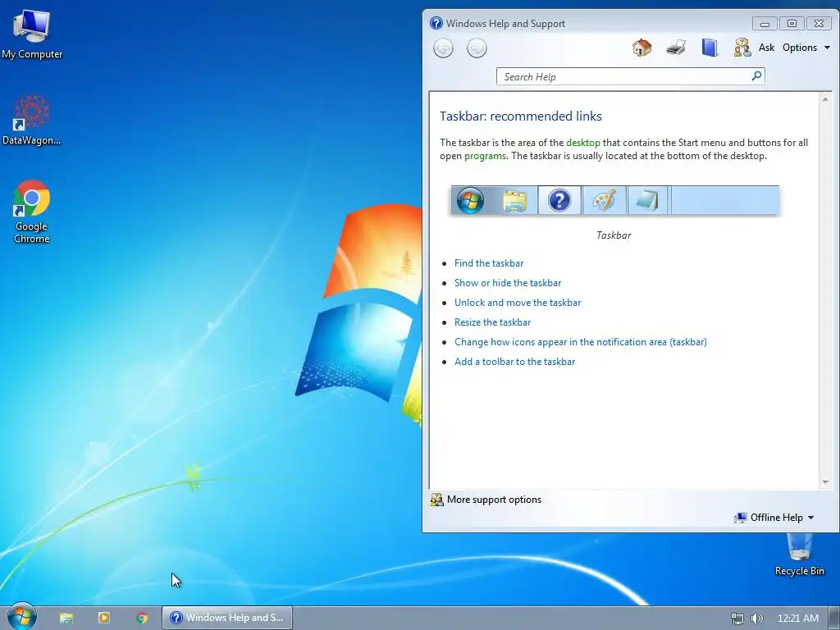Screen dimensions: 840x630
Task: Click the Show desktop strip
Action: point(834,618)
